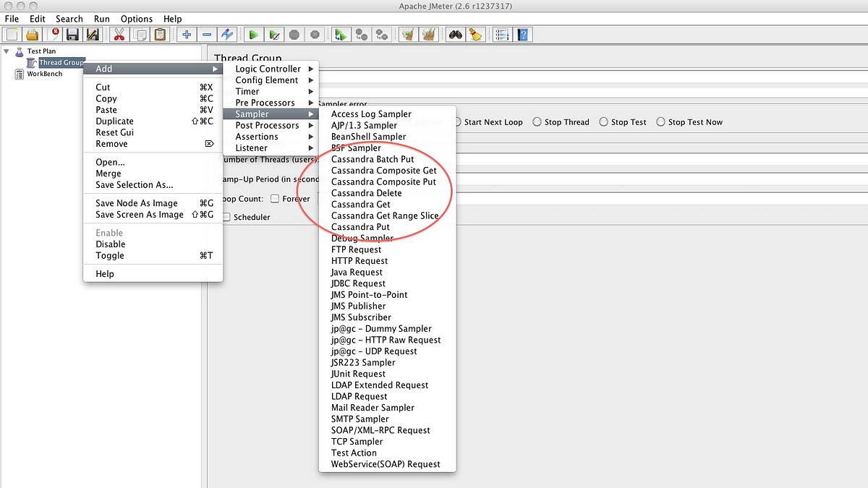Open the Run menu
Viewport: 868px width, 488px height.
102,19
